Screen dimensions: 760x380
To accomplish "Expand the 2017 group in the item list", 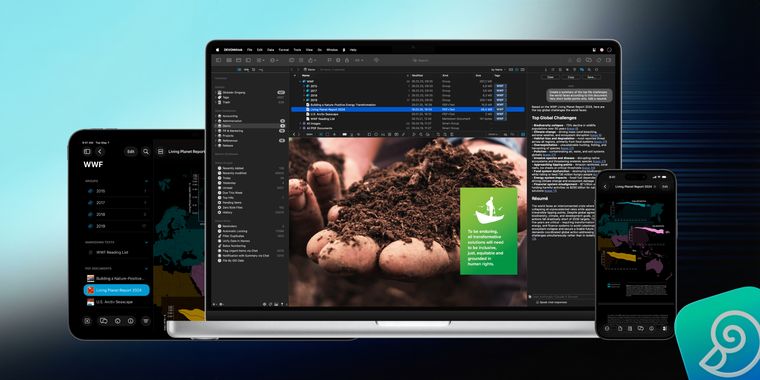I will click(304, 91).
